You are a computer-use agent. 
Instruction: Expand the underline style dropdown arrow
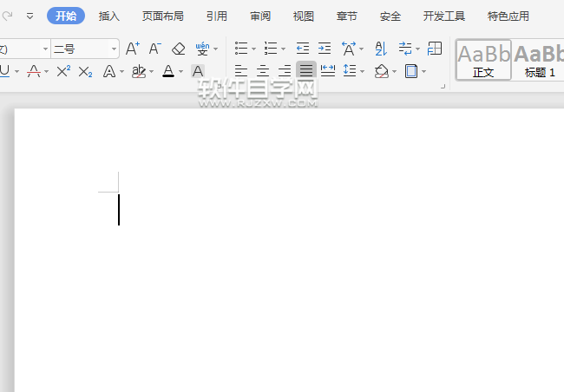point(16,72)
